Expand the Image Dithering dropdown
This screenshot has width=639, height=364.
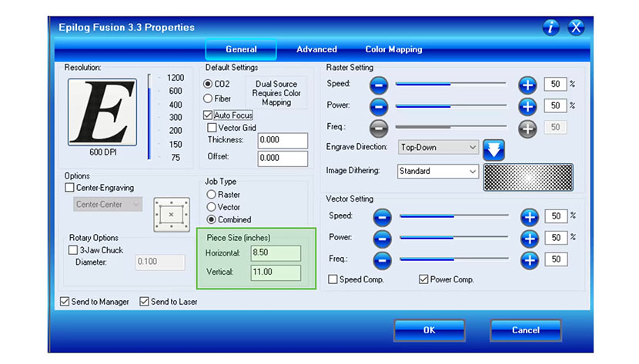pos(439,172)
